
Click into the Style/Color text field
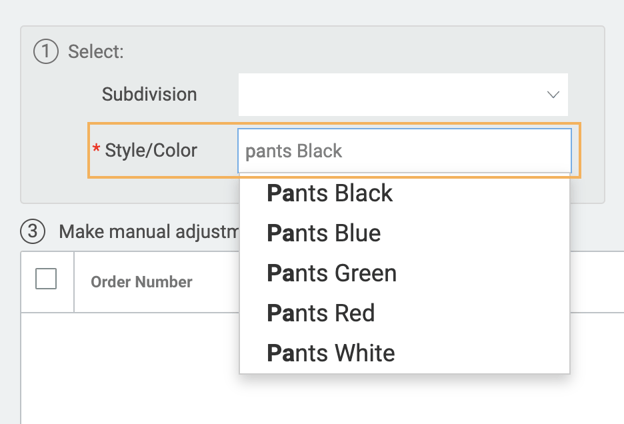[404, 151]
